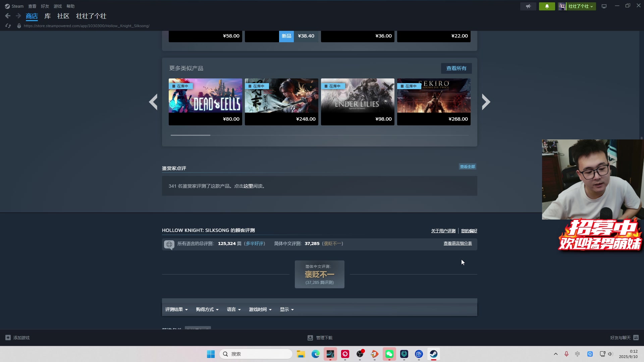Expand the 购得方式 filter dropdown
The image size is (644, 362).
207,310
